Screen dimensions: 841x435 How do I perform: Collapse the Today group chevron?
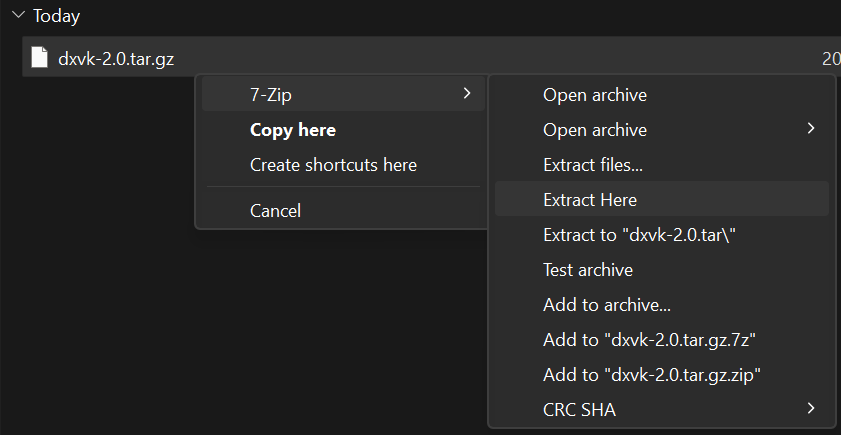[x=17, y=16]
